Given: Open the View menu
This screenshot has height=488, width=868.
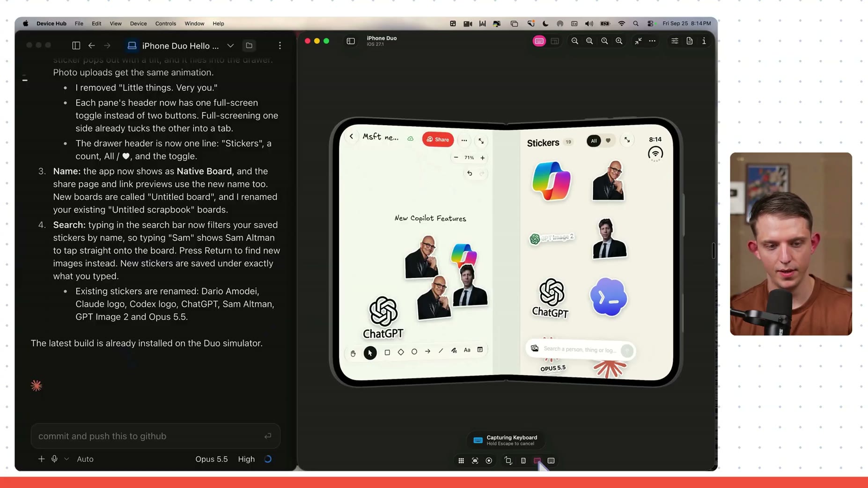Looking at the screenshot, I should pyautogui.click(x=116, y=23).
